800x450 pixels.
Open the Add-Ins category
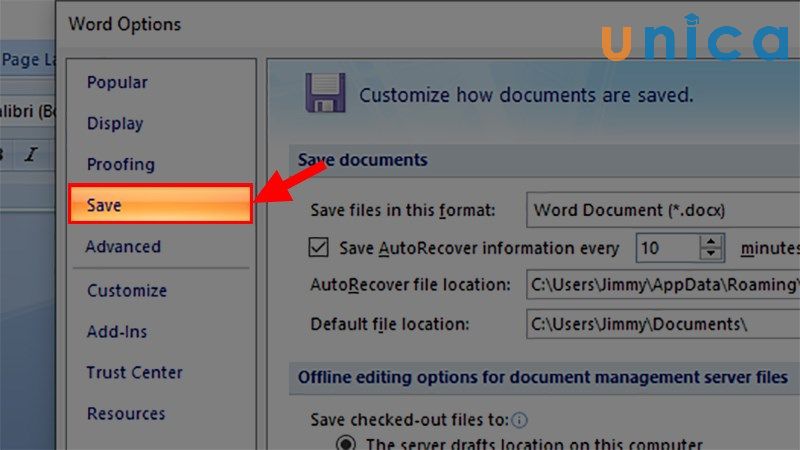point(117,332)
